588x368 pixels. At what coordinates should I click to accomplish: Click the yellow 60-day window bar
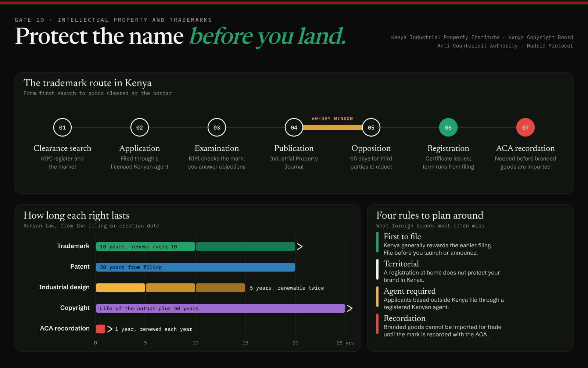pos(333,127)
